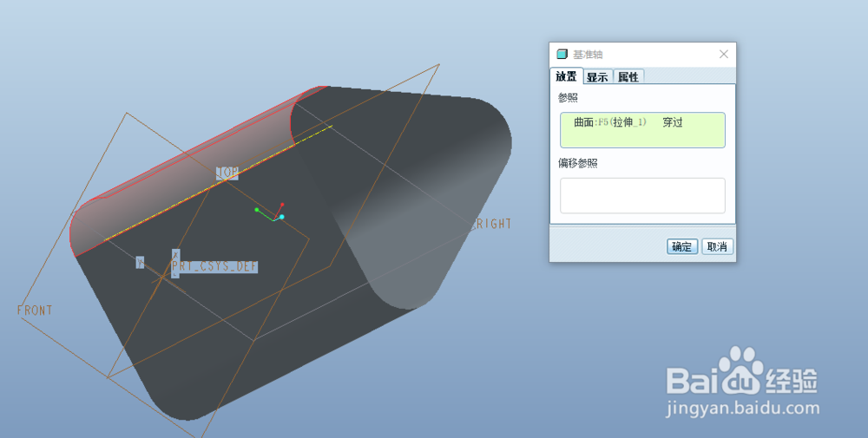Select the PRT_CSYS_DEF coordinate system label
This screenshot has height=438, width=868.
214,266
